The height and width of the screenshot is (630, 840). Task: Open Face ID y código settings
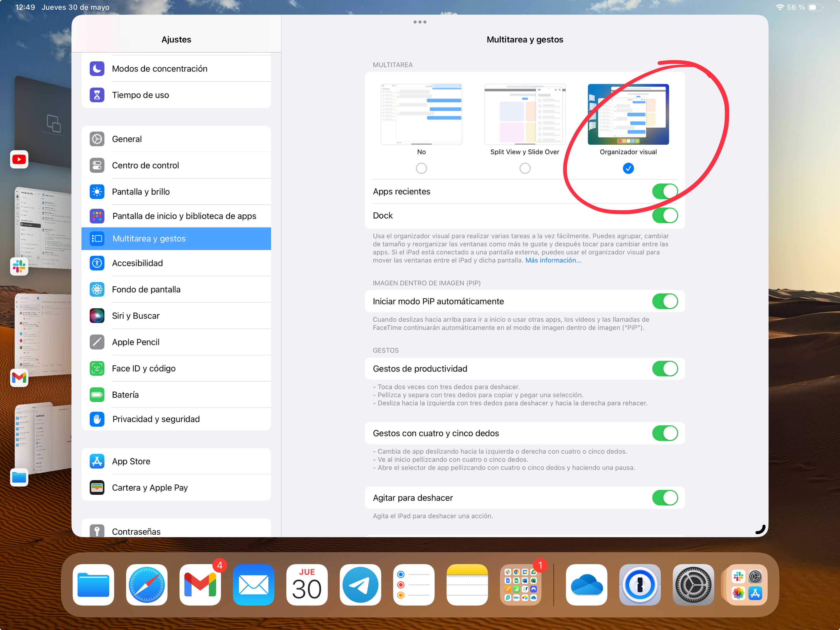(176, 368)
